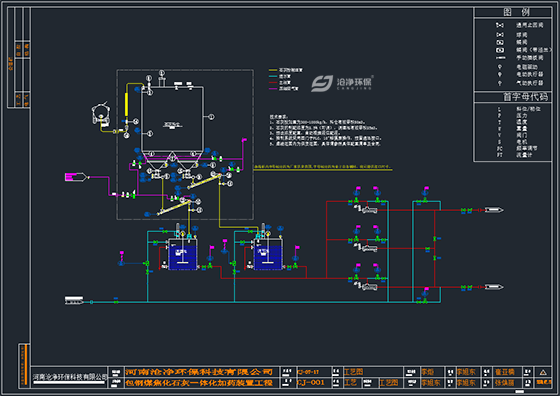Click the yellow lime powder line legend entry
The height and width of the screenshot is (396, 560).
[x=286, y=70]
